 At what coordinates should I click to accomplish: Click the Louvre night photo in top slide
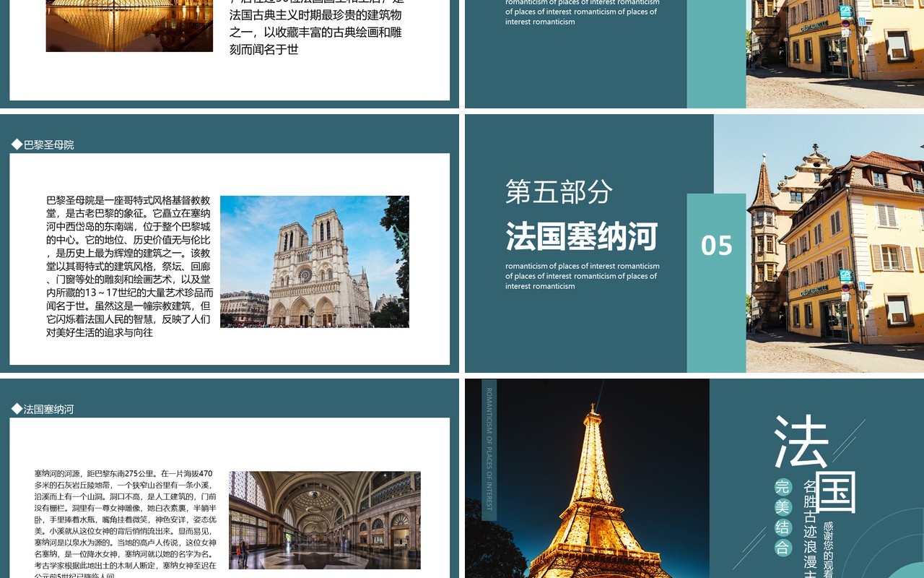click(x=129, y=26)
